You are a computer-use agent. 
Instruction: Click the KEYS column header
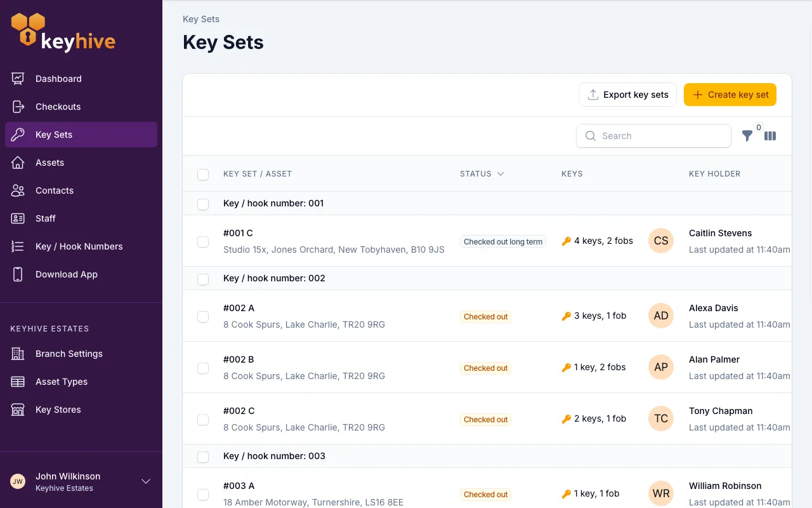572,174
